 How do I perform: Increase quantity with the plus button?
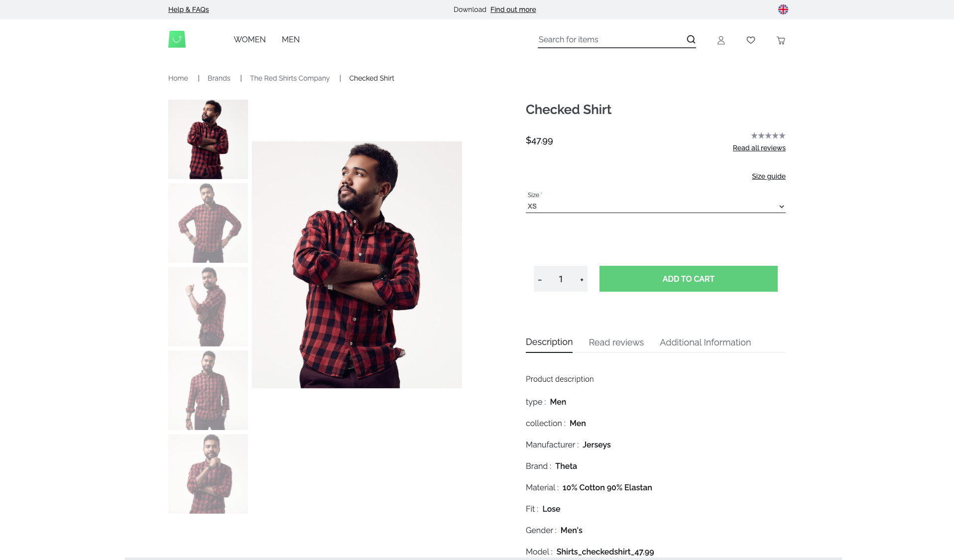[x=582, y=279]
